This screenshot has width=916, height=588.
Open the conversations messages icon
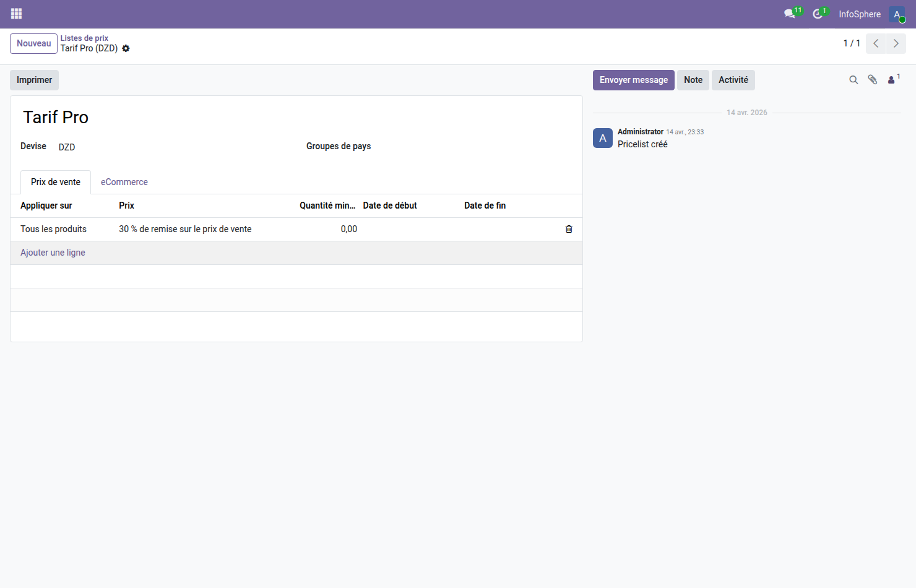tap(790, 14)
